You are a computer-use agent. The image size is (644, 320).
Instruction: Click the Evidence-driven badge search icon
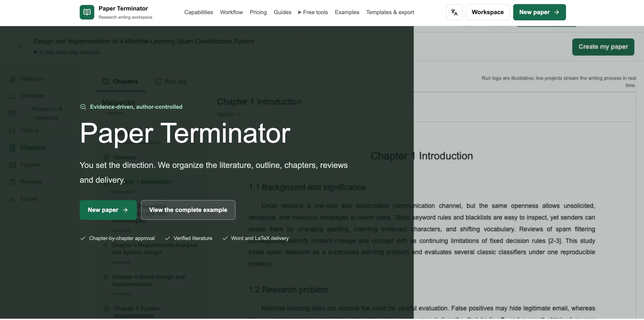pyautogui.click(x=83, y=107)
